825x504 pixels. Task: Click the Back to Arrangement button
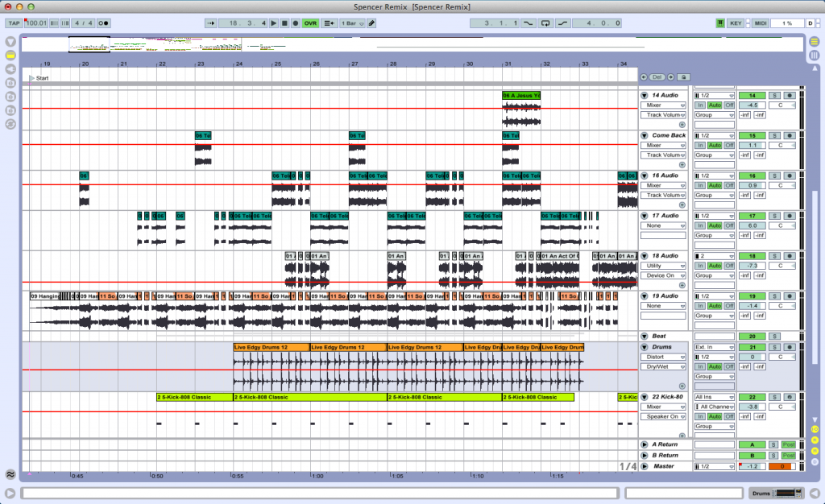tap(330, 23)
